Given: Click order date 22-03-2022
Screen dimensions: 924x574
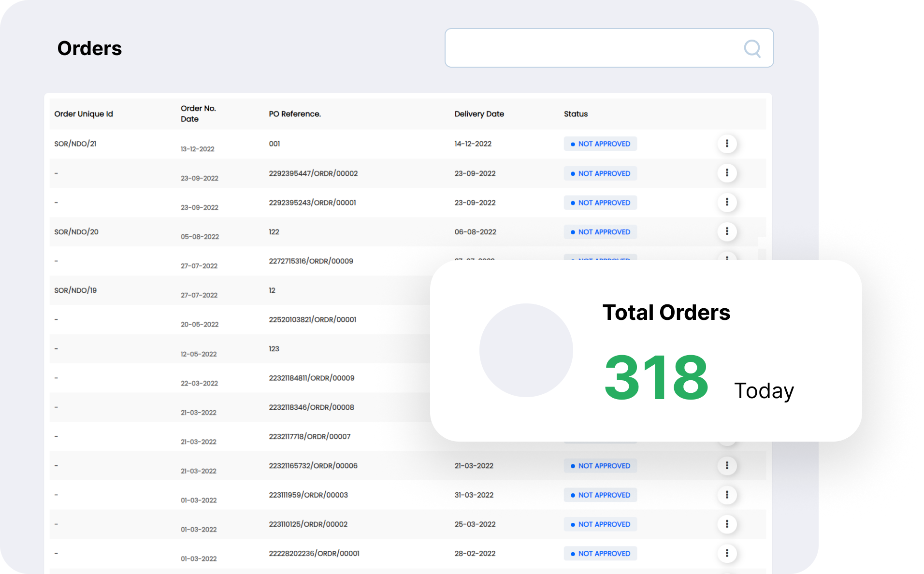Looking at the screenshot, I should tap(199, 383).
